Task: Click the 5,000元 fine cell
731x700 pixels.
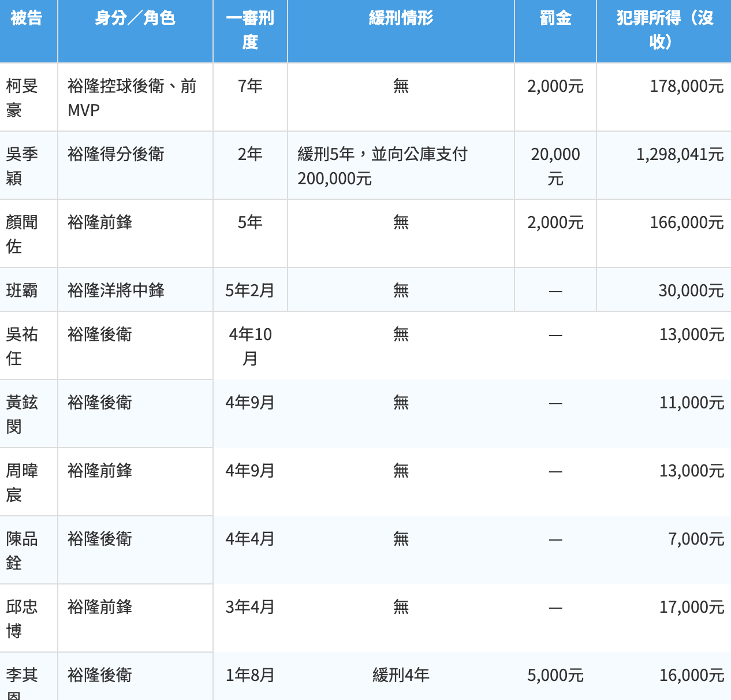Action: tap(555, 675)
